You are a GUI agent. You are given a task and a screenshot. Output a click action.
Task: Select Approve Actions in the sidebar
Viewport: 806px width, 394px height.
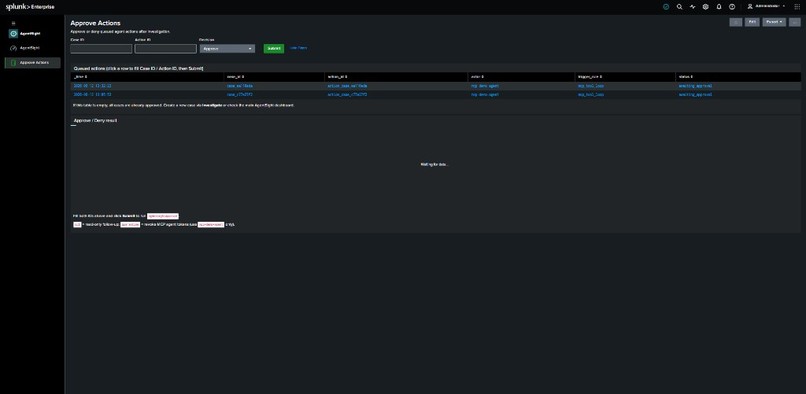coord(32,63)
